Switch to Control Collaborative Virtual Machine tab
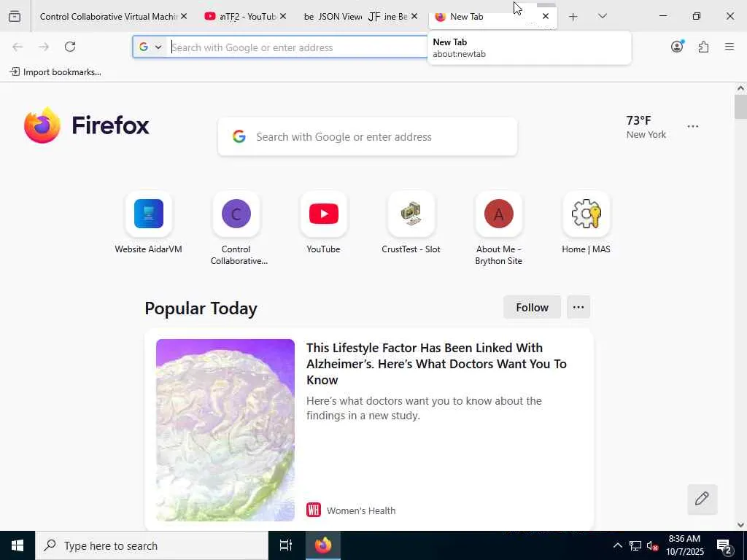This screenshot has height=560, width=747. (x=108, y=17)
